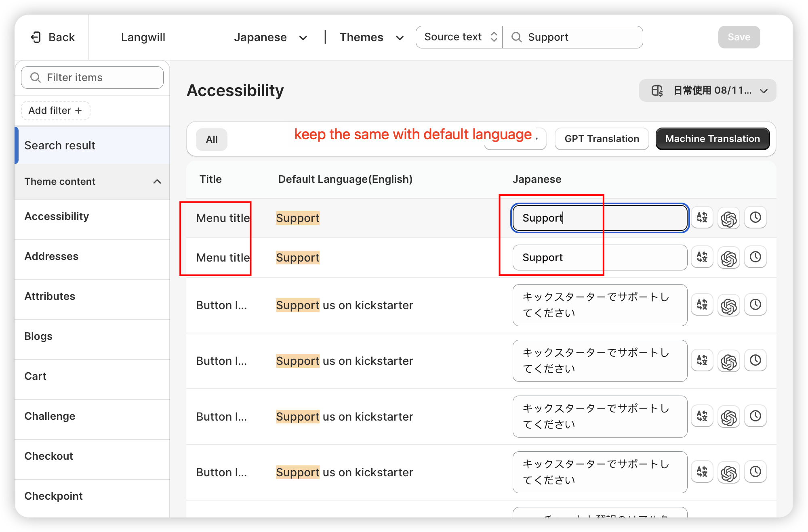The image size is (808, 532).
Task: Click GPT icon in second kickstarter row
Action: [x=729, y=361]
